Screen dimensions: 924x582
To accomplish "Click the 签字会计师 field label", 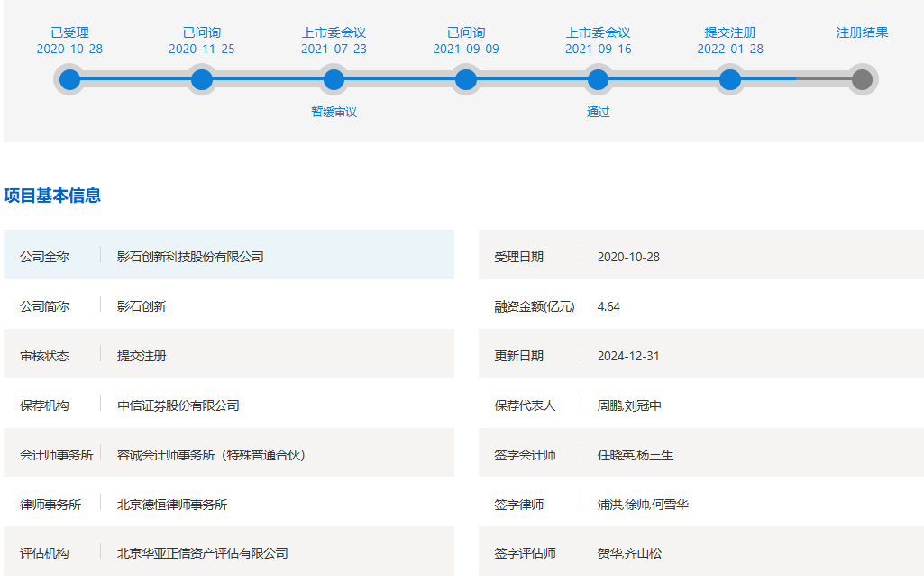I will 525,455.
